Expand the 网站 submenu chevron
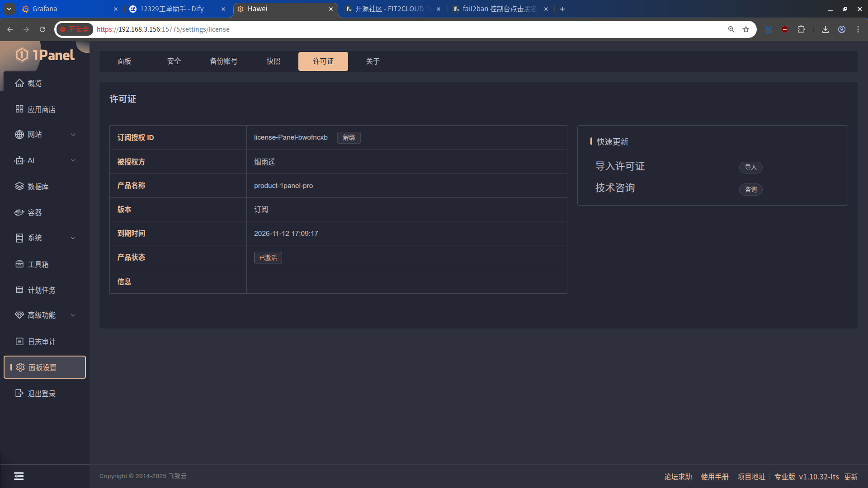The width and height of the screenshot is (868, 488). coord(73,135)
